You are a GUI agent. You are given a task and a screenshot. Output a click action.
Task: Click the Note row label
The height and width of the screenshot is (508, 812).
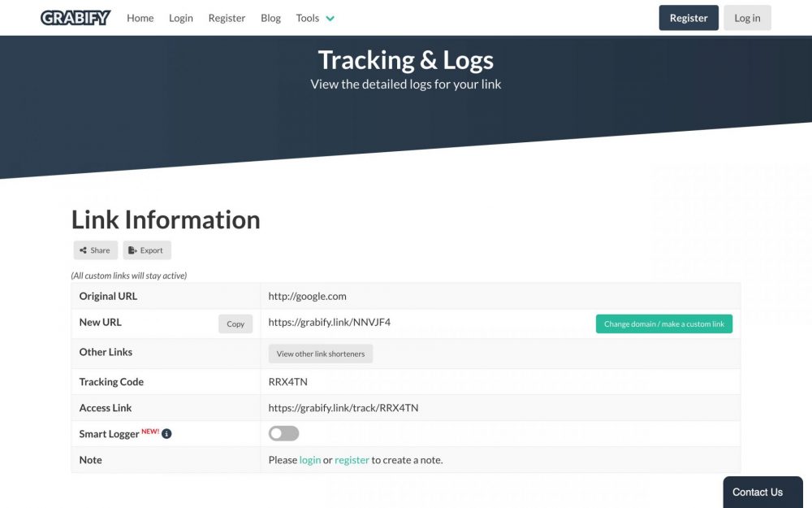click(91, 460)
